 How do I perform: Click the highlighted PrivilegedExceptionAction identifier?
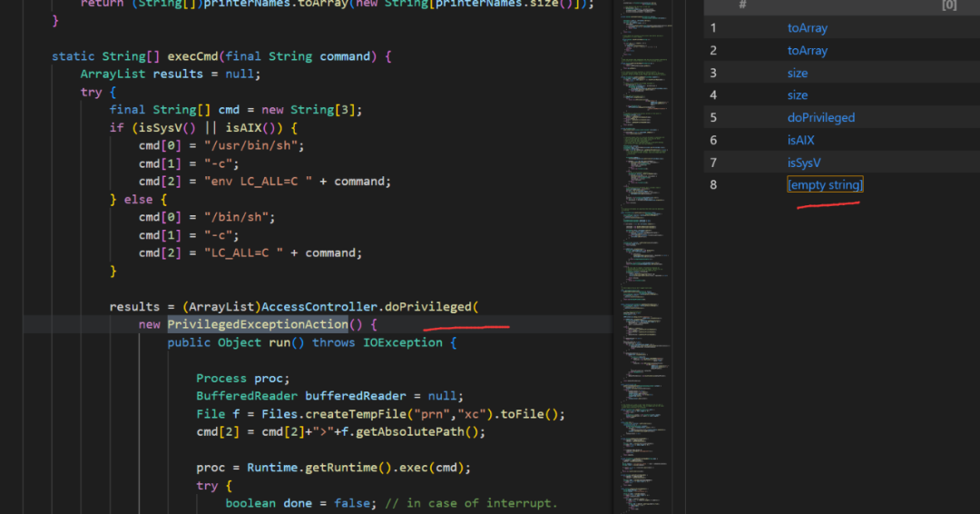coord(258,324)
